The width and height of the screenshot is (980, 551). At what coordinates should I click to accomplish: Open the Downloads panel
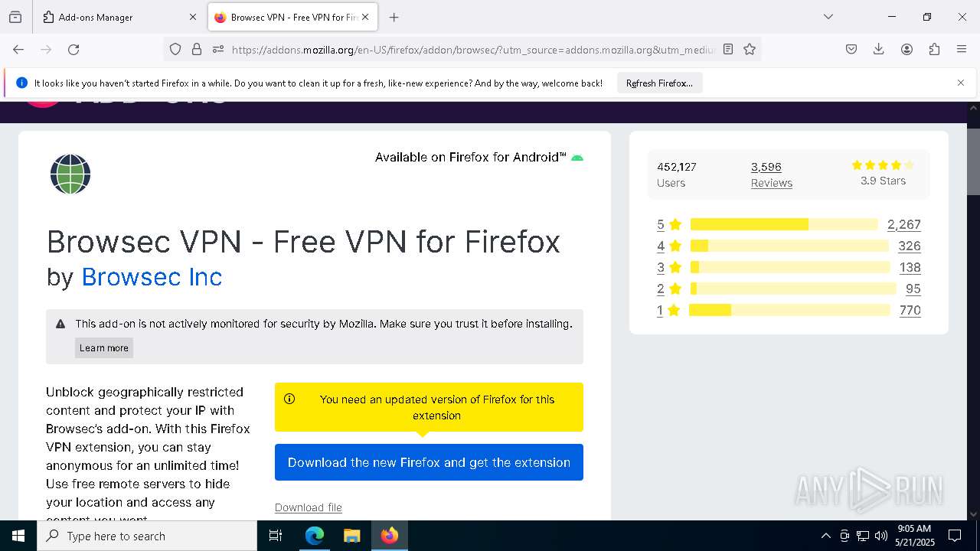[879, 49]
